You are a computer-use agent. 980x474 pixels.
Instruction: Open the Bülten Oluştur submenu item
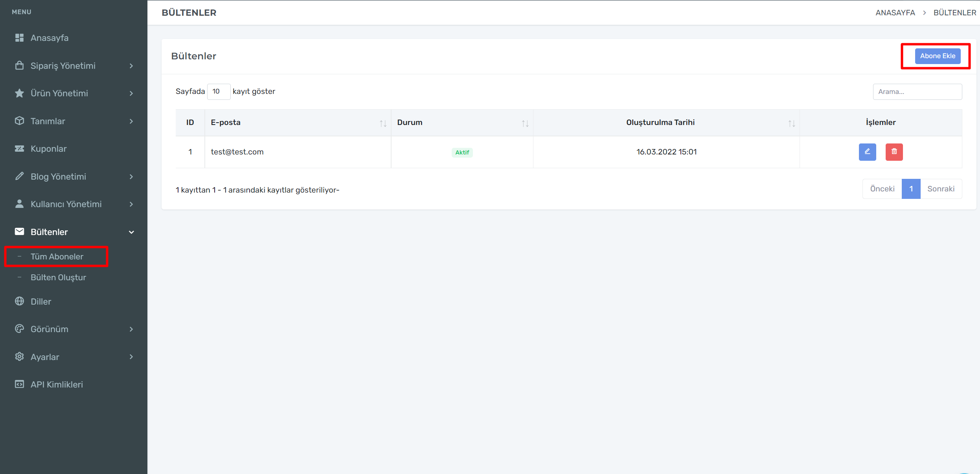[x=58, y=277]
